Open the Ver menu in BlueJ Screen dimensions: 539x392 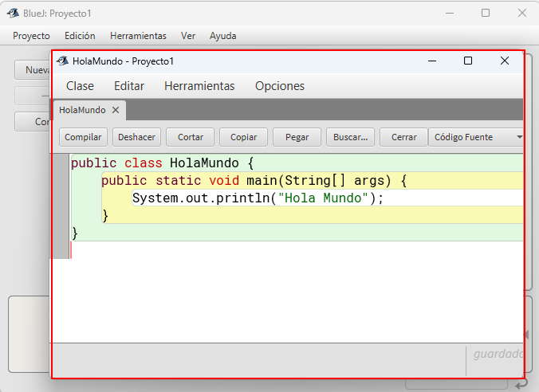coord(188,36)
